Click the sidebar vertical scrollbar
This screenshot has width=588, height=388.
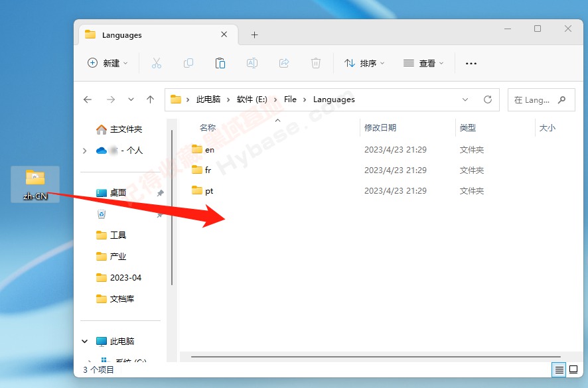click(172, 208)
